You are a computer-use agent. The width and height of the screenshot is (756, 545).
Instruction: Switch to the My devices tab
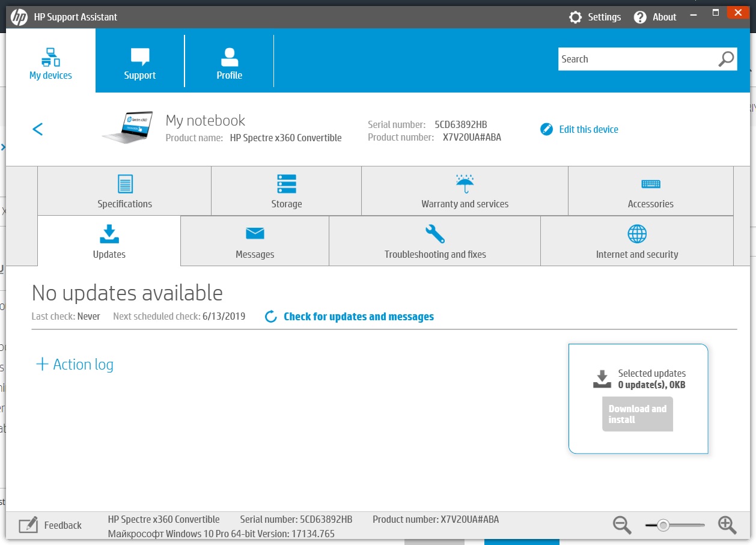point(50,60)
